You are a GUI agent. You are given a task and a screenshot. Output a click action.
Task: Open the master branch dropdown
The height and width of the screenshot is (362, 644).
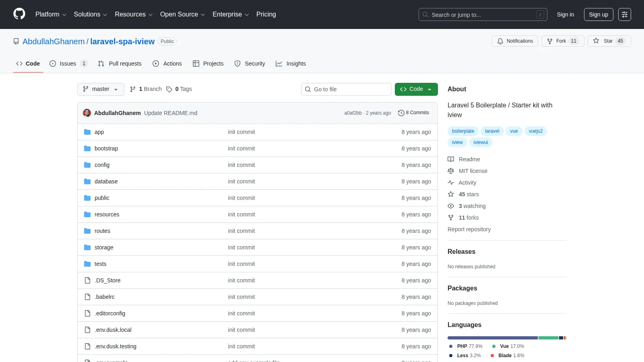coord(101,89)
